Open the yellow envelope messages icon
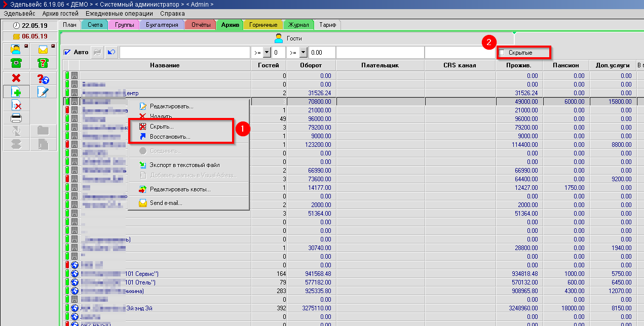Screen dimensions: 644x326 pos(43,50)
